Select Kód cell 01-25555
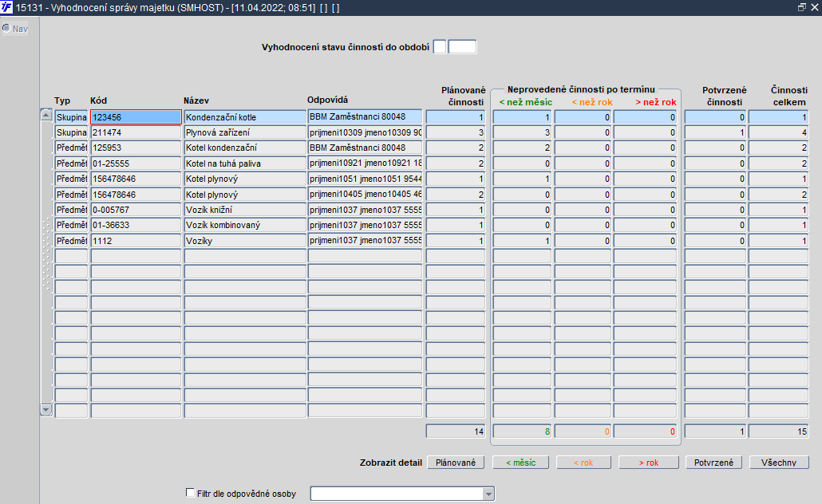The width and height of the screenshot is (822, 504). [x=136, y=163]
